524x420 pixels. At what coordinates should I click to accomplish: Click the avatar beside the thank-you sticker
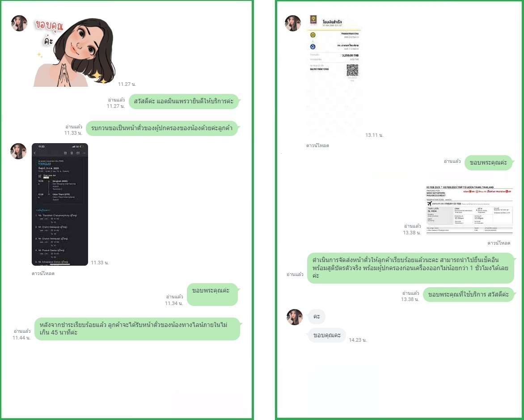coord(19,23)
